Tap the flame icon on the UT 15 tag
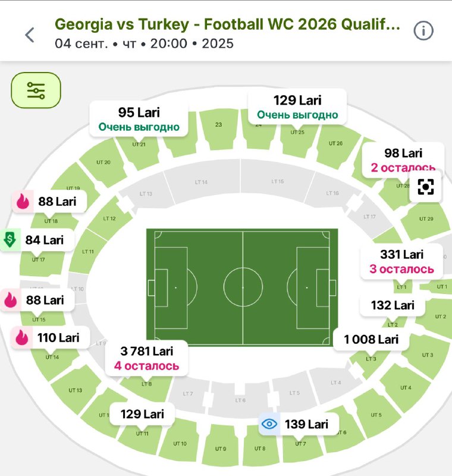452x476 pixels. point(11,300)
